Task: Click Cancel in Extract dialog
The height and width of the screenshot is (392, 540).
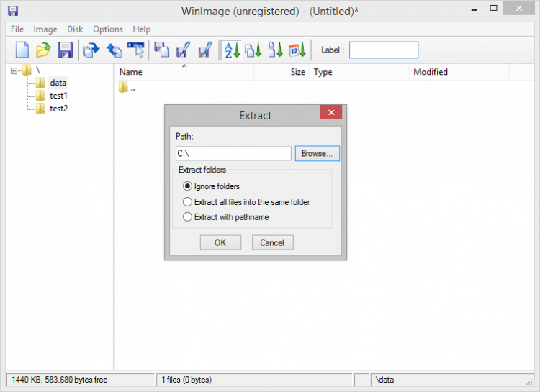Action: (272, 242)
